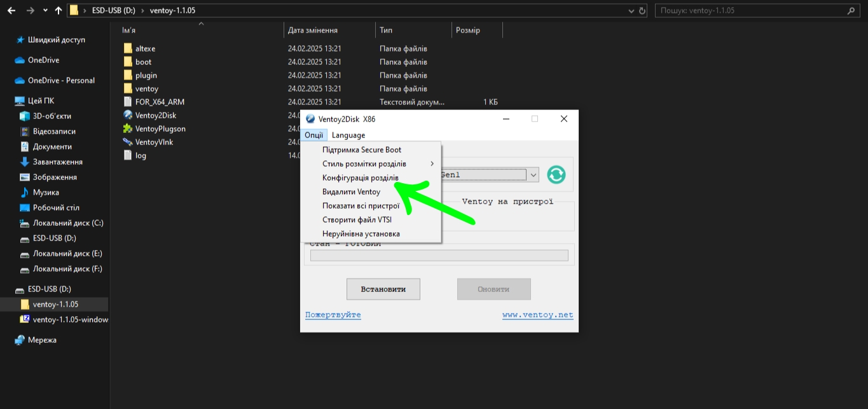Open Музика folder in sidebar

46,192
